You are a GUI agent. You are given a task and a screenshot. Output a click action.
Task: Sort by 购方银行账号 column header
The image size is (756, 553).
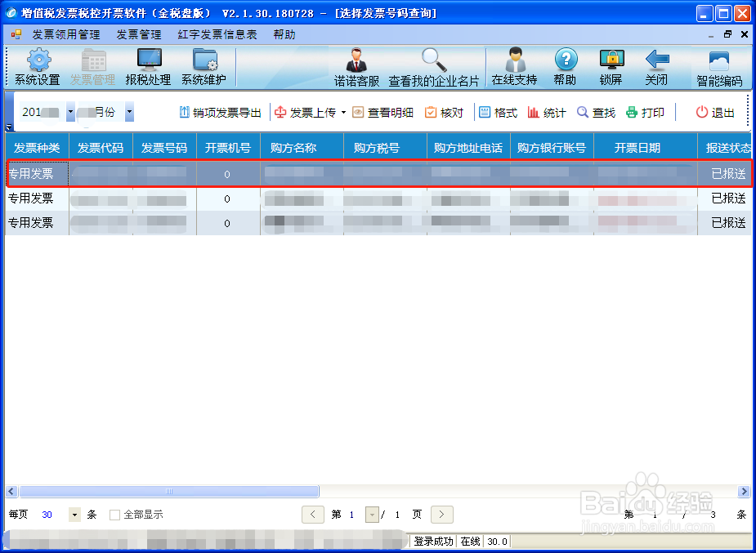[552, 147]
